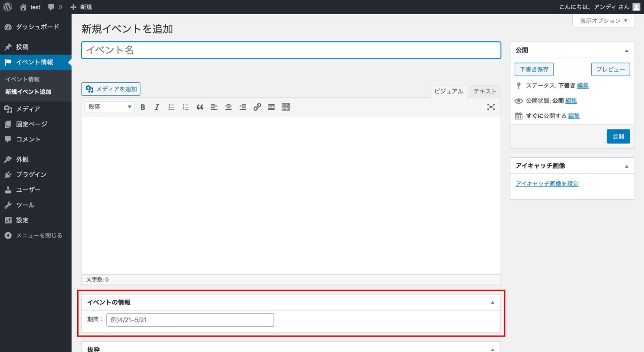Image resolution: width=644 pixels, height=352 pixels.
Task: Switch to the テキスト editor tab
Action: (484, 91)
